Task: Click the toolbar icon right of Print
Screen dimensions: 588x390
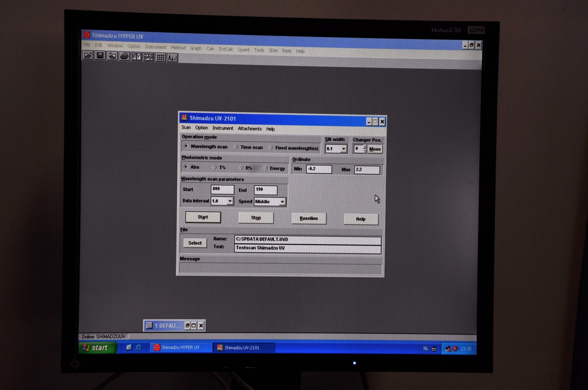Action: tap(136, 56)
